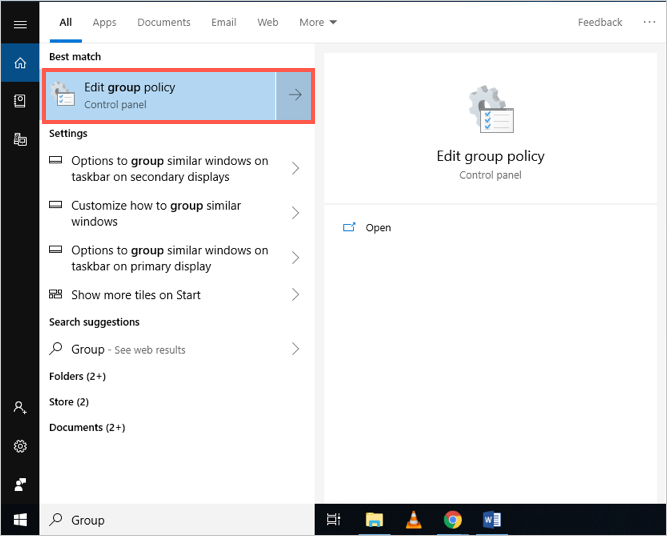This screenshot has width=667, height=536.
Task: Click the Feedback link
Action: 600,22
